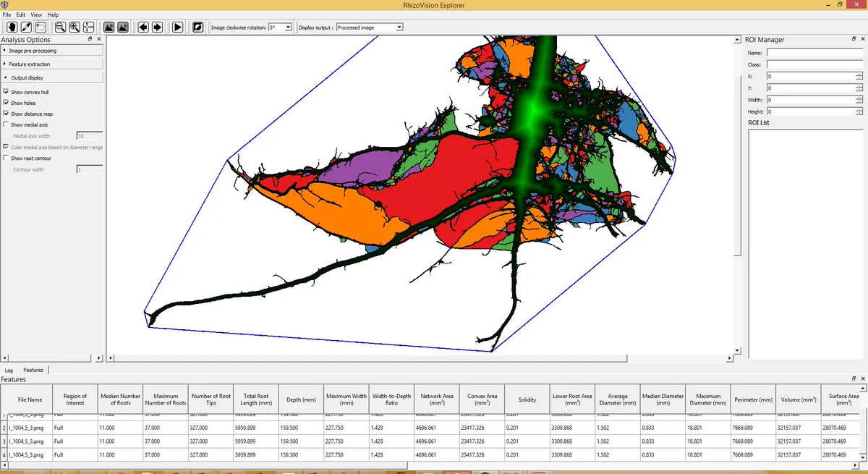Click the Perimeter (mm) column header
Viewport: 868px width, 474px height.
(754, 399)
